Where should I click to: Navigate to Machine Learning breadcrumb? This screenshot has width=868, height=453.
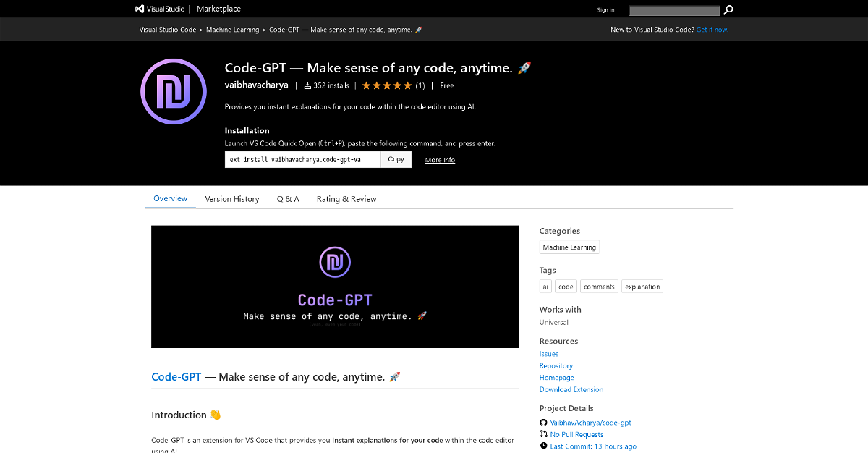click(x=232, y=30)
